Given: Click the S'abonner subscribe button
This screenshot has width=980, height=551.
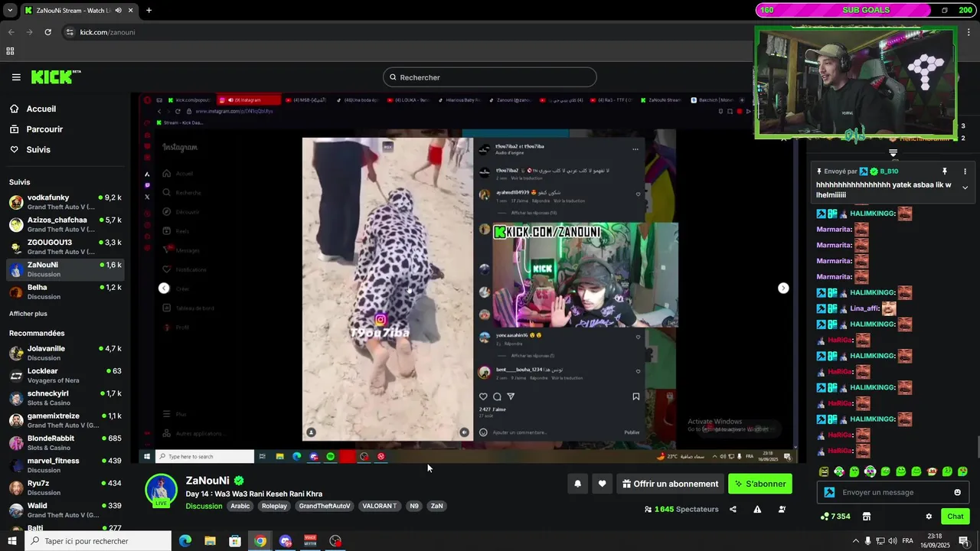Looking at the screenshot, I should 760,484.
